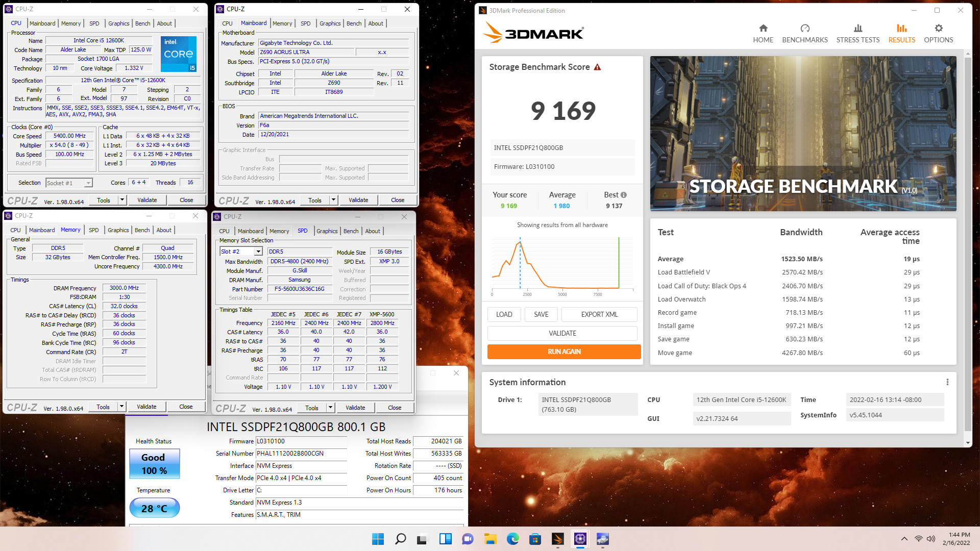
Task: Click DRAM Frequency '3000.0 MHz' value
Action: (x=124, y=288)
